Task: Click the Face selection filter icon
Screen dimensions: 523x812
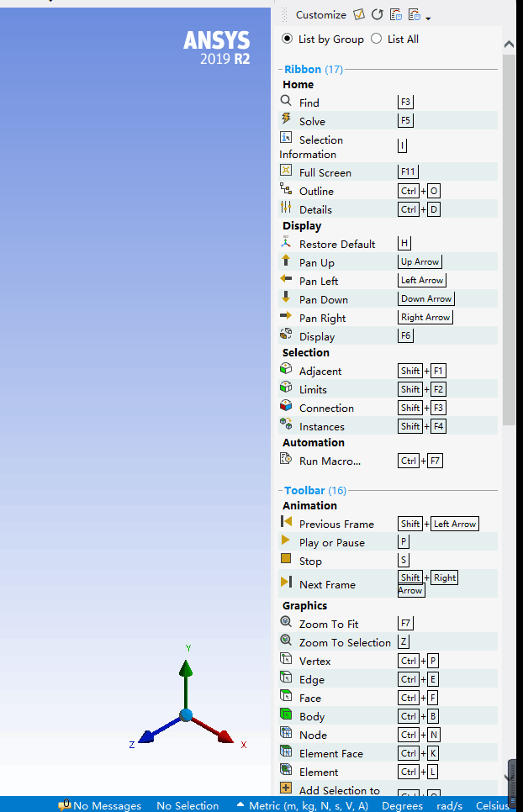Action: click(x=286, y=695)
